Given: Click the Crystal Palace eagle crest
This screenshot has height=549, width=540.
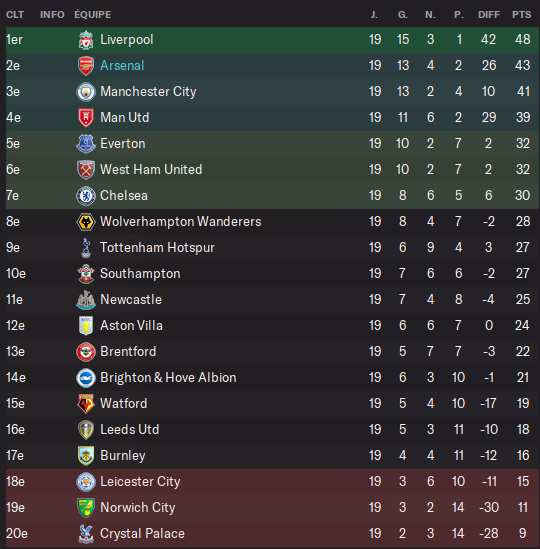Looking at the screenshot, I should (x=86, y=534).
